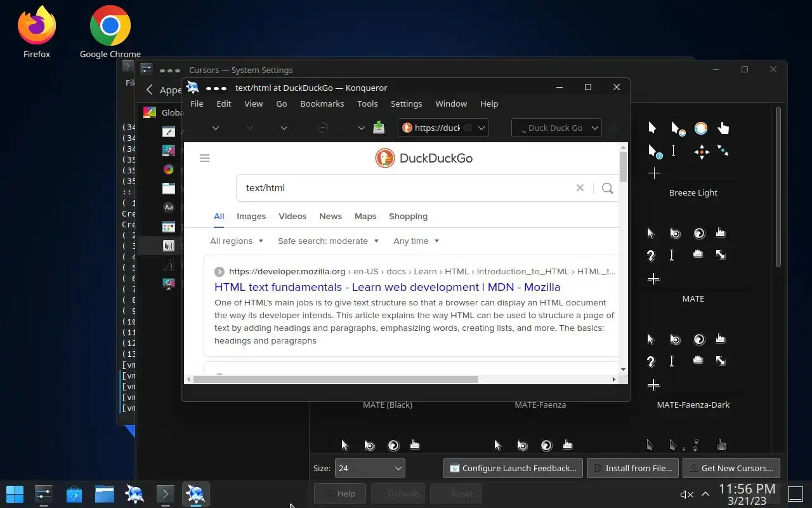Click the Konqueror window icon in title bar
This screenshot has width=812, height=508.
coord(193,88)
